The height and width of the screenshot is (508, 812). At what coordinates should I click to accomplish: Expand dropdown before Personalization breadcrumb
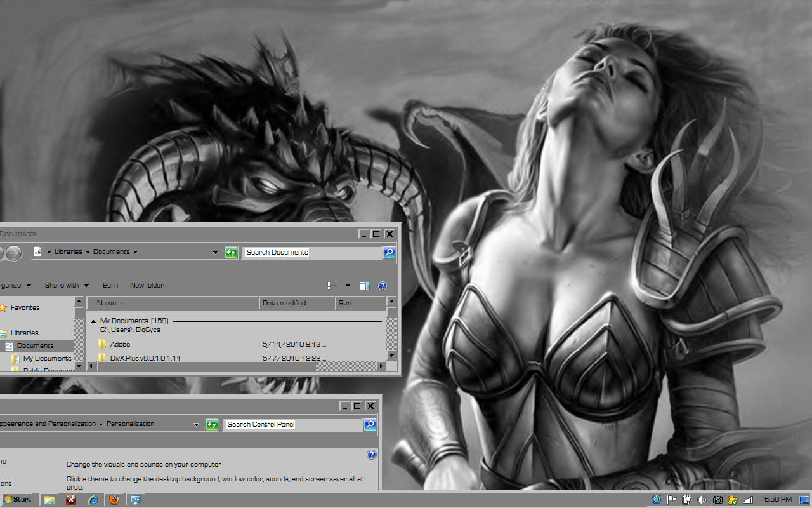pyautogui.click(x=101, y=424)
